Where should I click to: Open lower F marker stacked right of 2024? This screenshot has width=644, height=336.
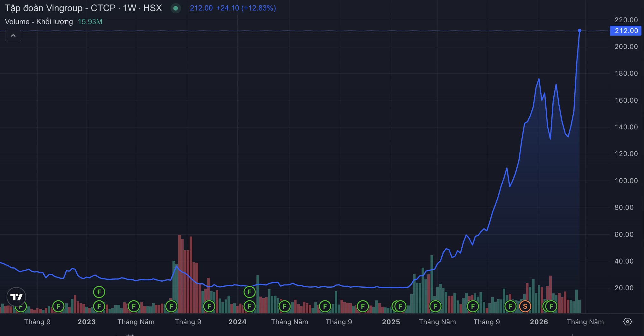249,306
